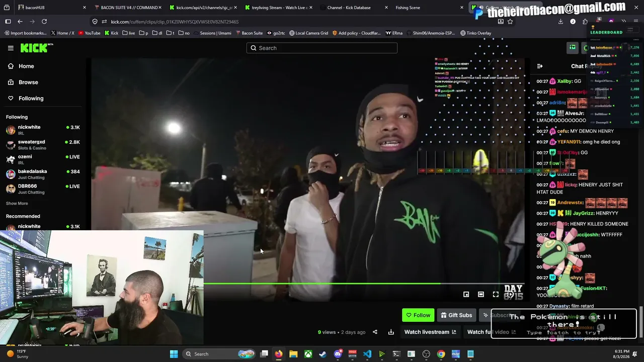The height and width of the screenshot is (362, 644).
Task: Click the Kick search field
Action: 322,48
